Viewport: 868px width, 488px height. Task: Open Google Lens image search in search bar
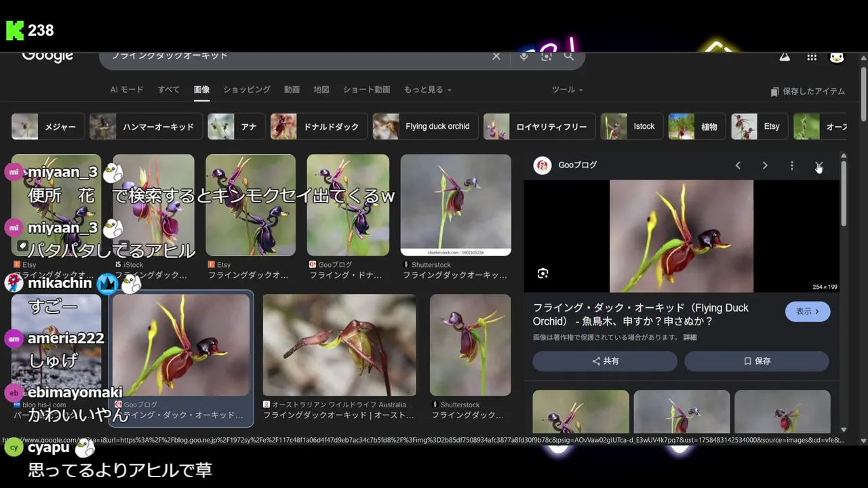click(x=547, y=56)
